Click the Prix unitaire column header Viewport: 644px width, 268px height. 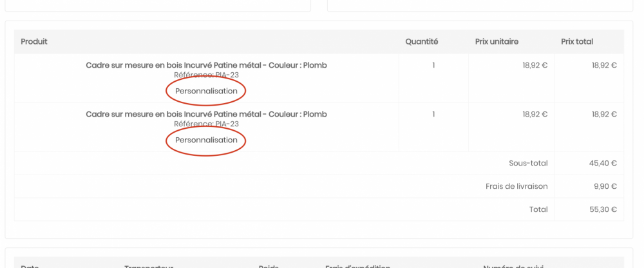coord(497,41)
